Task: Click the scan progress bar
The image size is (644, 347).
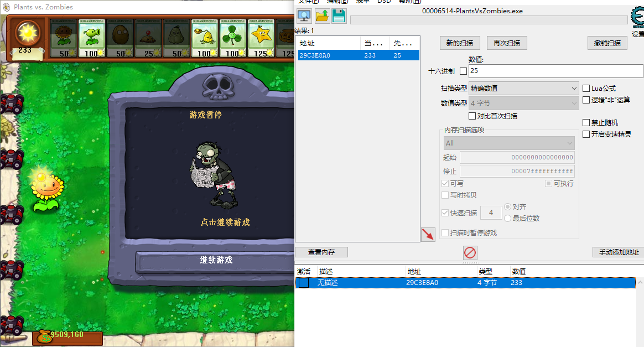Action: tap(489, 20)
